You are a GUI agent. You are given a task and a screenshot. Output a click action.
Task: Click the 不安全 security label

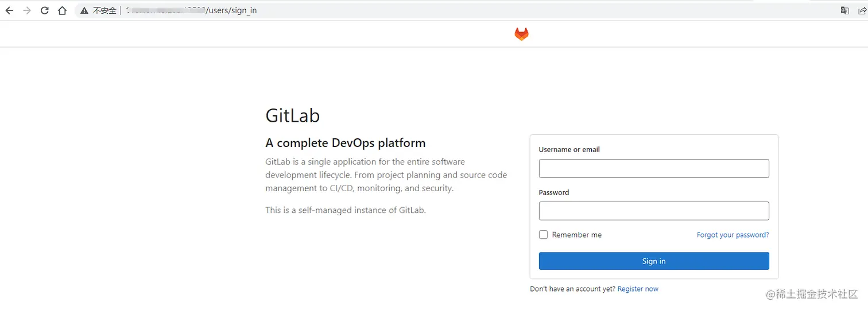pos(104,10)
